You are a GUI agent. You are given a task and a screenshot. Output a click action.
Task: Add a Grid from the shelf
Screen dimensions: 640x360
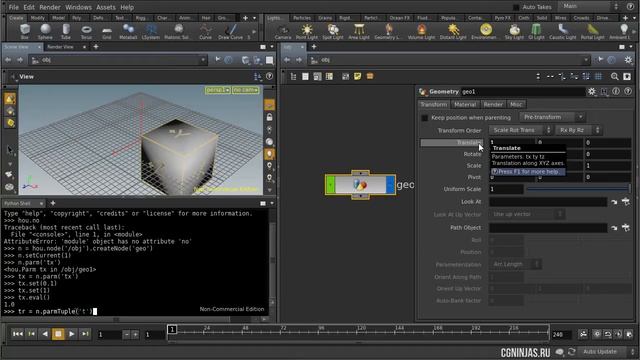(107, 31)
